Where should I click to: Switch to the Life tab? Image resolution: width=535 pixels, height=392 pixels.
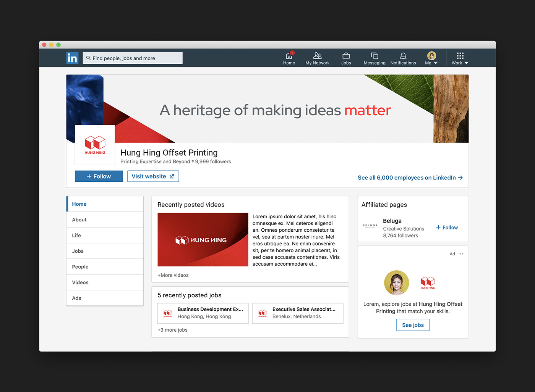tap(105, 236)
